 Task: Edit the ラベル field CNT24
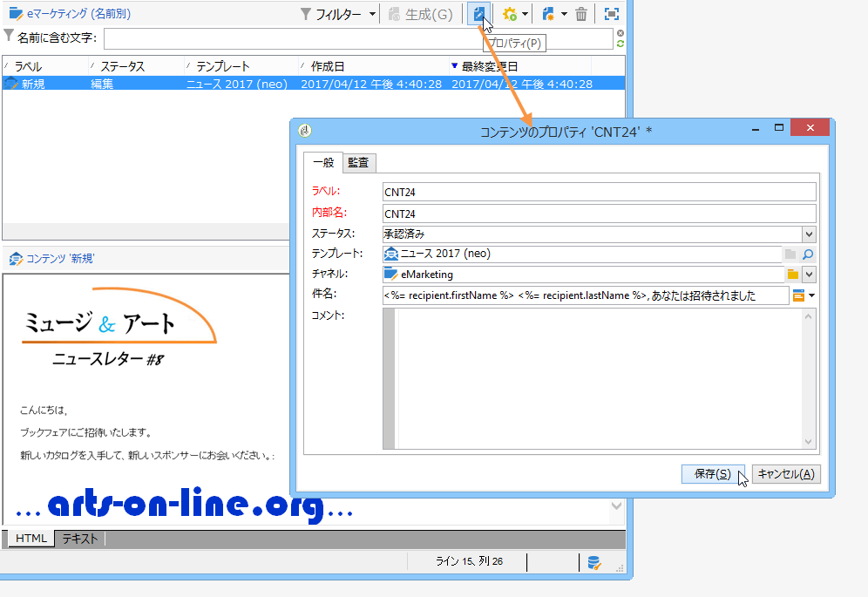(x=599, y=192)
